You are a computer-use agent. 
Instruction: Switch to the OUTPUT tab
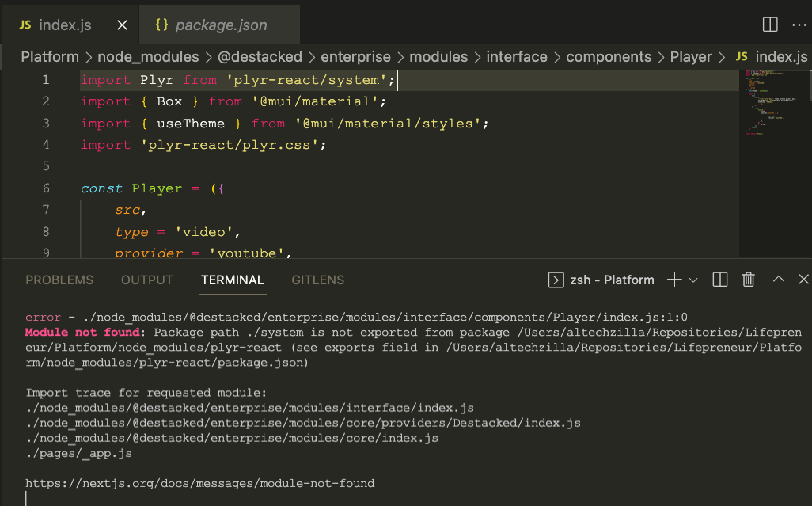pos(146,279)
